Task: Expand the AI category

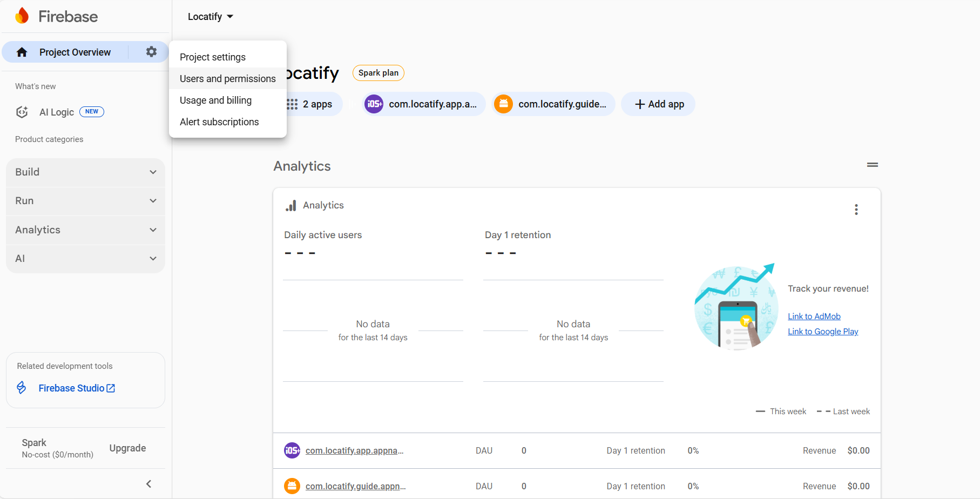Action: (x=85, y=259)
